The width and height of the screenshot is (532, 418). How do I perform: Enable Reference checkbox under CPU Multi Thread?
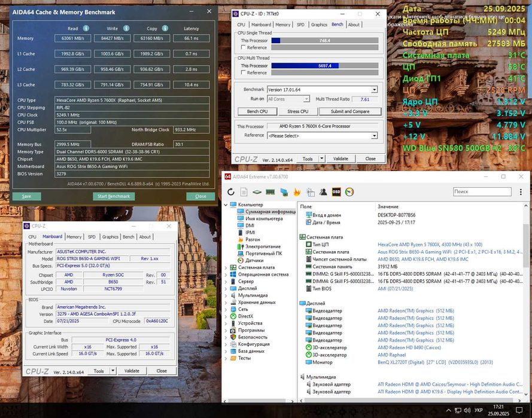click(244, 72)
